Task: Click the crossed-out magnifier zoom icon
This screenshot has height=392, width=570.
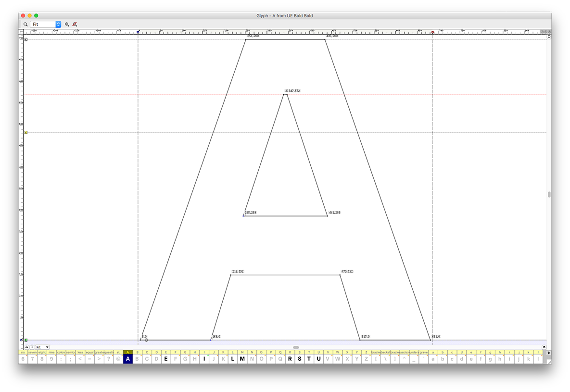Action: (x=75, y=24)
